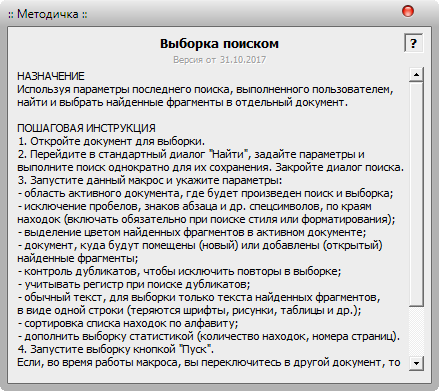Screen dimensions: 439x391
Task: Click the line "найденные фрагменты;"
Action: click(77, 258)
